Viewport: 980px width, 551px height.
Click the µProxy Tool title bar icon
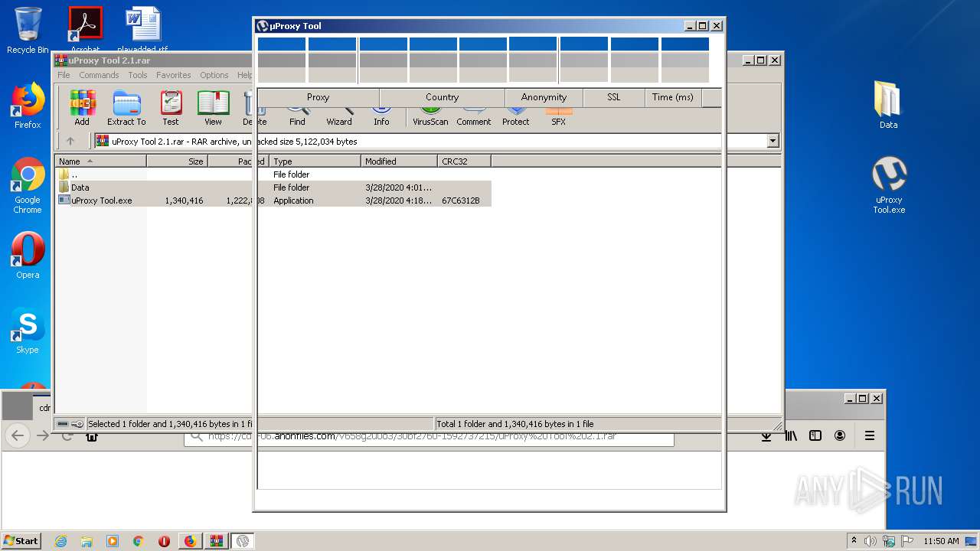pos(263,26)
